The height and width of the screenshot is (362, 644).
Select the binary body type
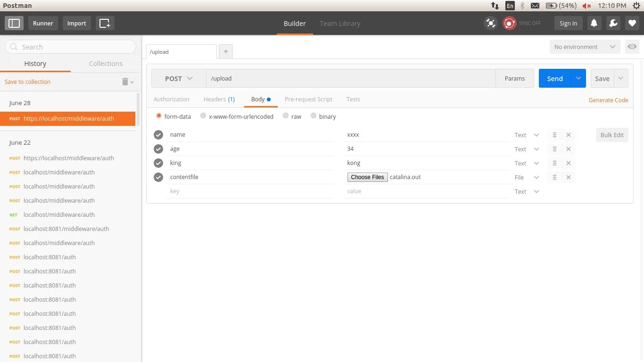314,116
